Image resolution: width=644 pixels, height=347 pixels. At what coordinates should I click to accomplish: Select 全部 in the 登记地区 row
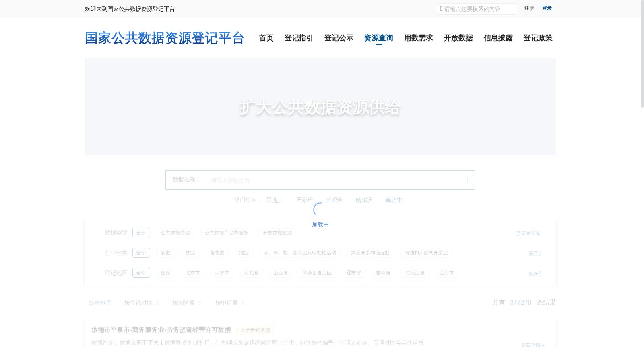click(141, 273)
